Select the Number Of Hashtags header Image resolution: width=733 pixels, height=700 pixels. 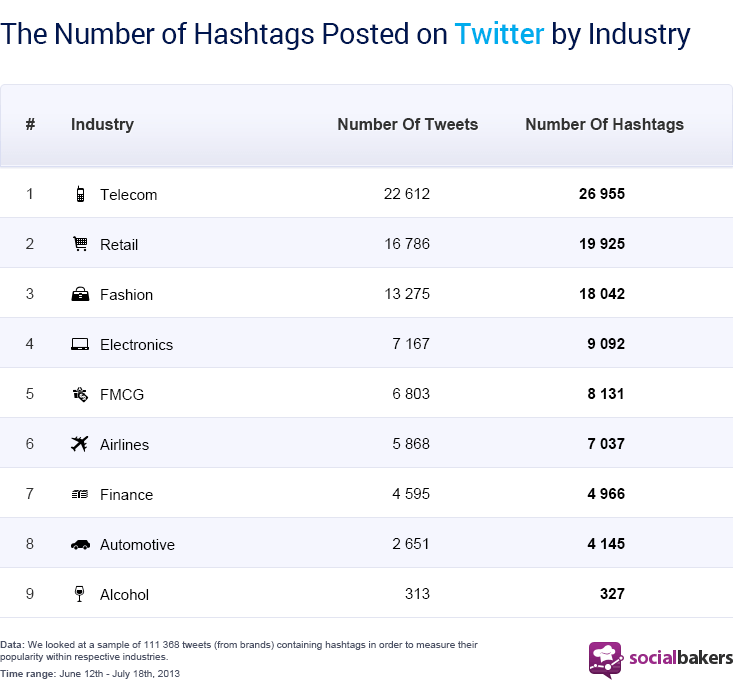click(x=604, y=125)
